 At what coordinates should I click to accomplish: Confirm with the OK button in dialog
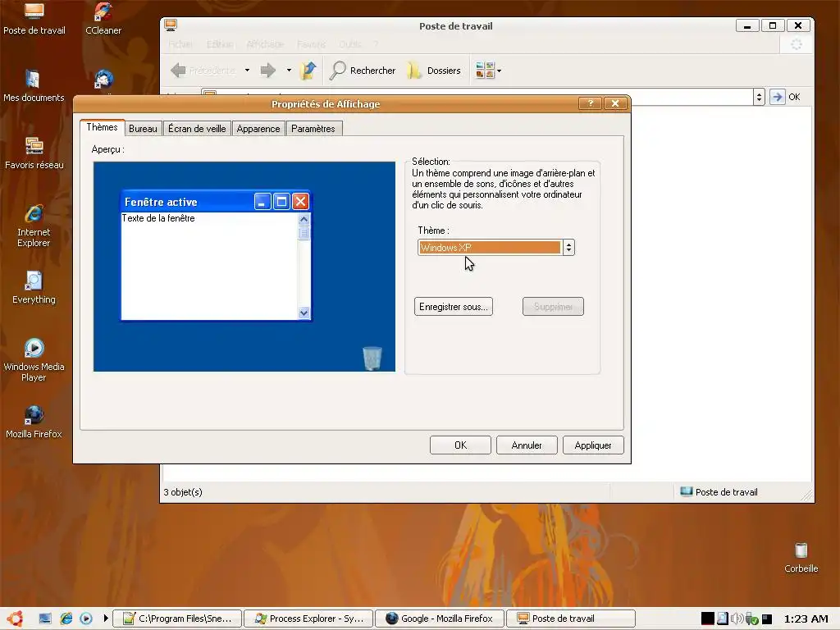460,445
